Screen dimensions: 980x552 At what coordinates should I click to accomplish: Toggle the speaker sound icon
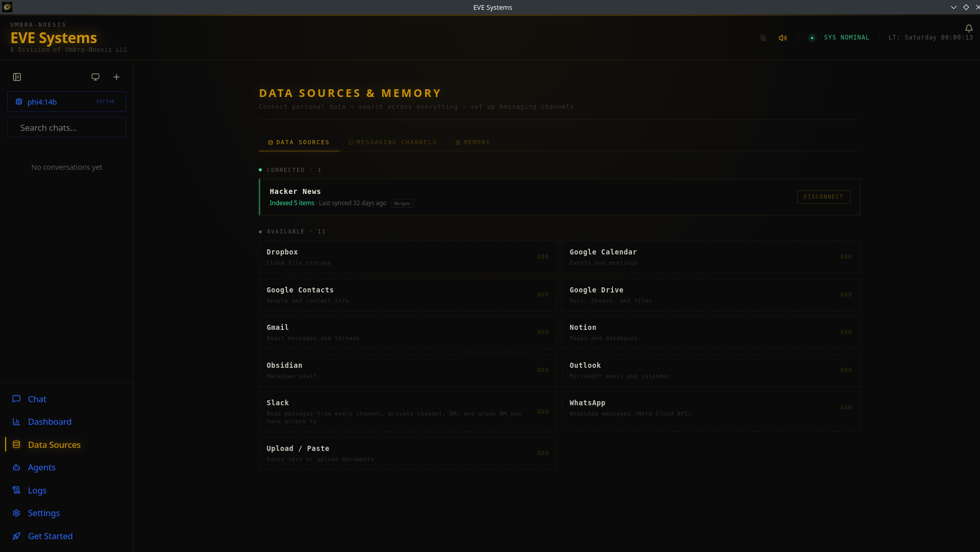point(783,38)
